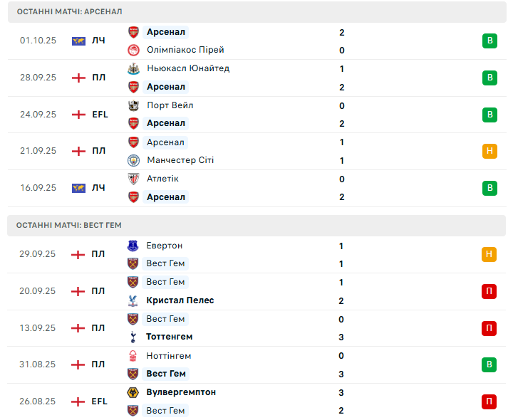Click the red loss badge for Wolverhampton match
The width and height of the screenshot is (513, 420).
point(489,401)
